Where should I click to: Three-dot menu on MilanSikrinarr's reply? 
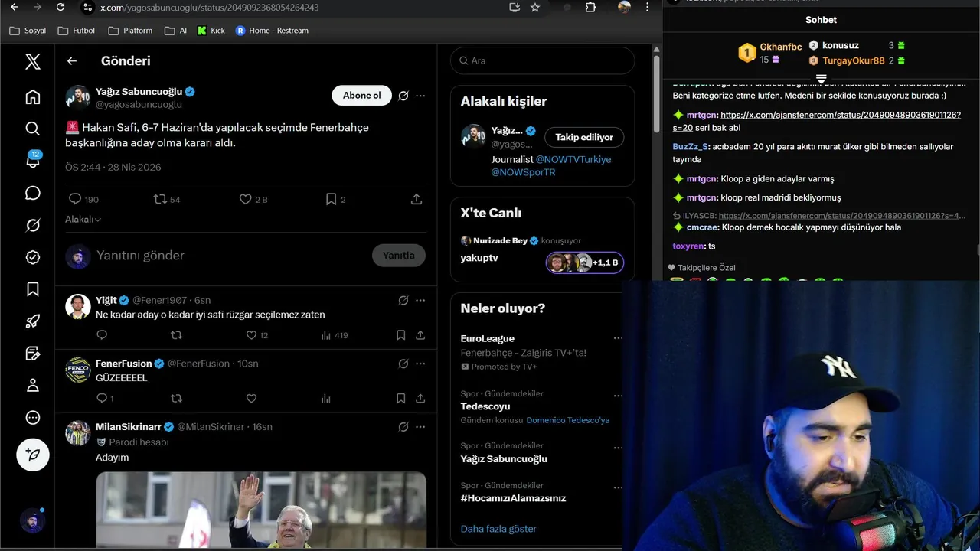point(420,427)
